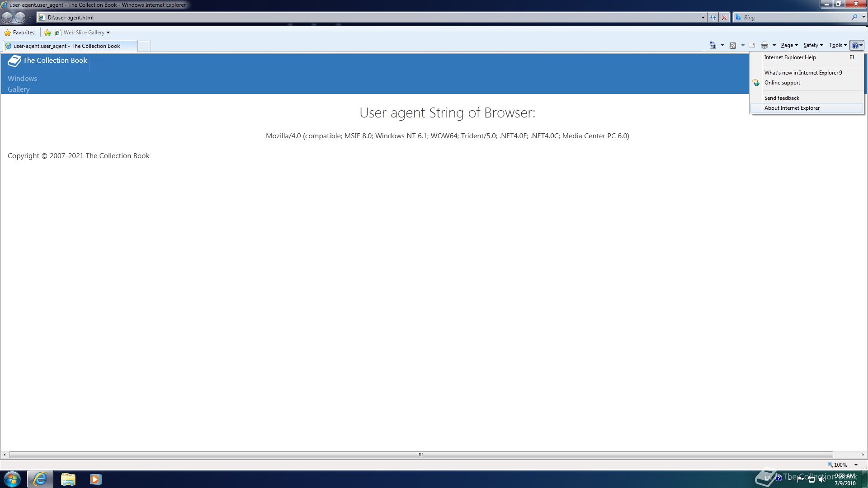Choose Online support menu item
Screen dimensions: 868x488
(807, 83)
